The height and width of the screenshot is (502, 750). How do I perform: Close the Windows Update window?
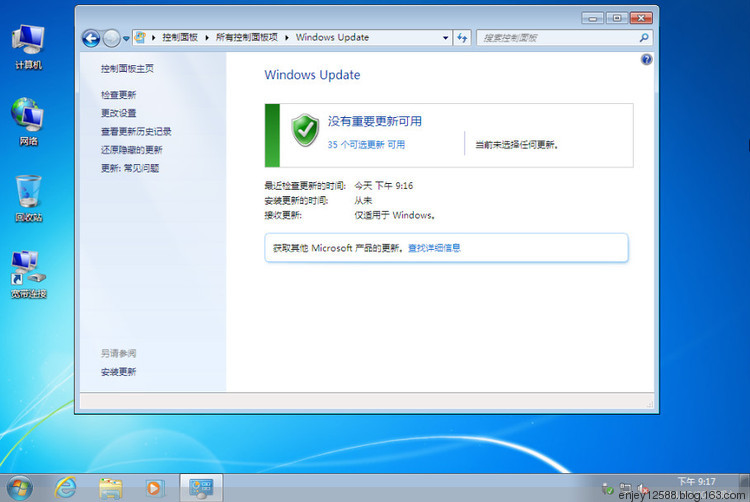coord(641,18)
